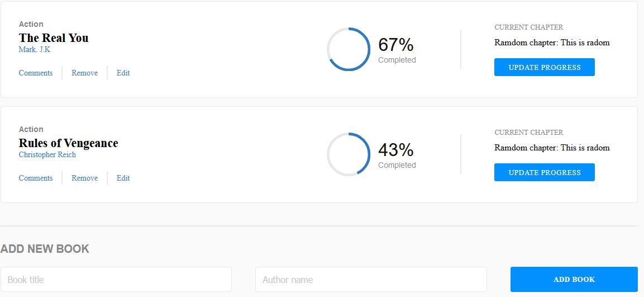Edit Rules of Vengeance entry
The image size is (644, 297).
tap(123, 178)
